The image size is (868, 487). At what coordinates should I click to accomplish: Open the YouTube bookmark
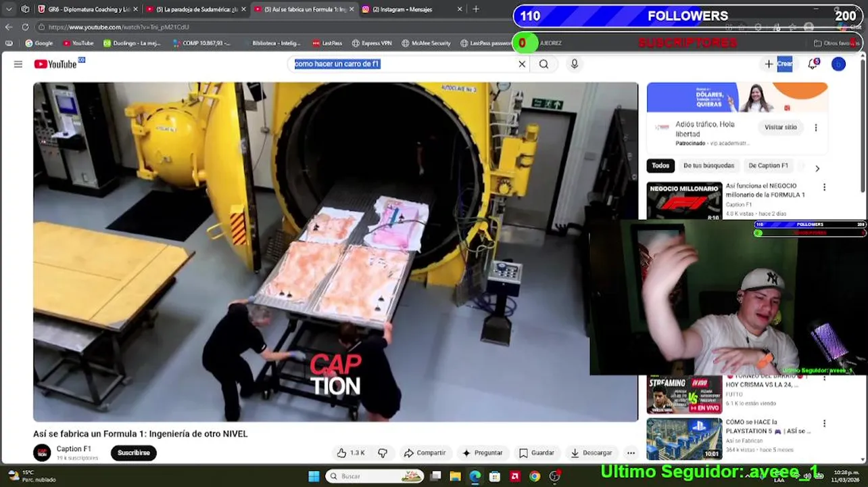click(x=78, y=43)
